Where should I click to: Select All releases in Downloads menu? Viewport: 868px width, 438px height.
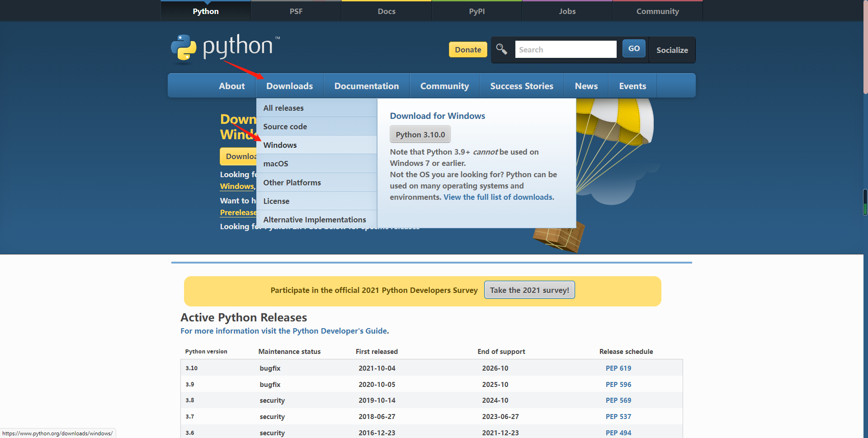[316, 108]
